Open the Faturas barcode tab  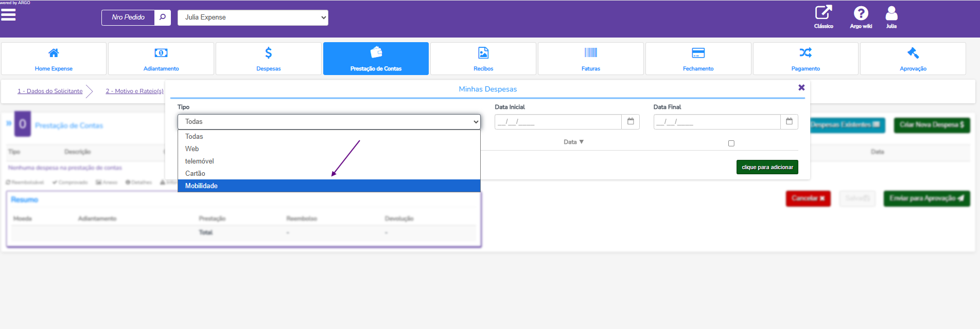click(x=591, y=59)
